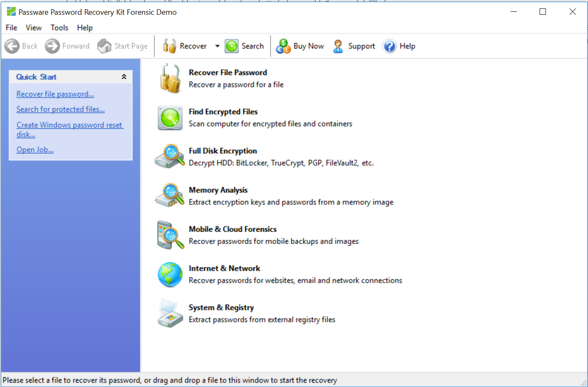Click the Find Encrypted Files radar icon
Viewport: 588px width, 387px height.
pos(170,117)
